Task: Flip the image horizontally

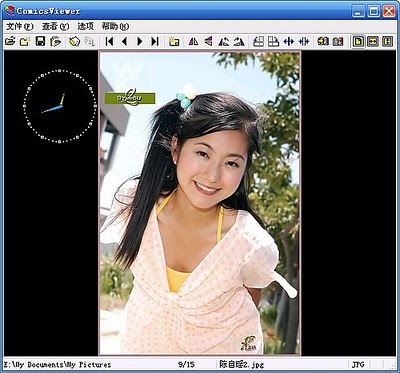Action: click(x=193, y=42)
